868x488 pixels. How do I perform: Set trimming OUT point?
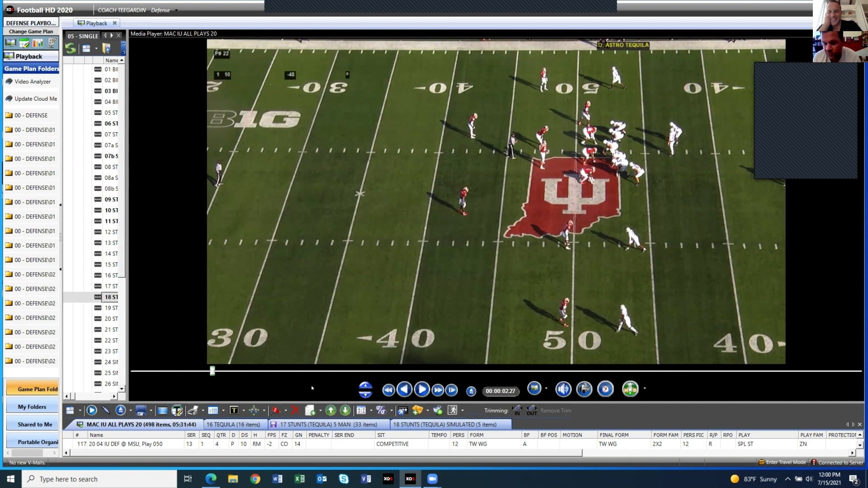coord(532,410)
